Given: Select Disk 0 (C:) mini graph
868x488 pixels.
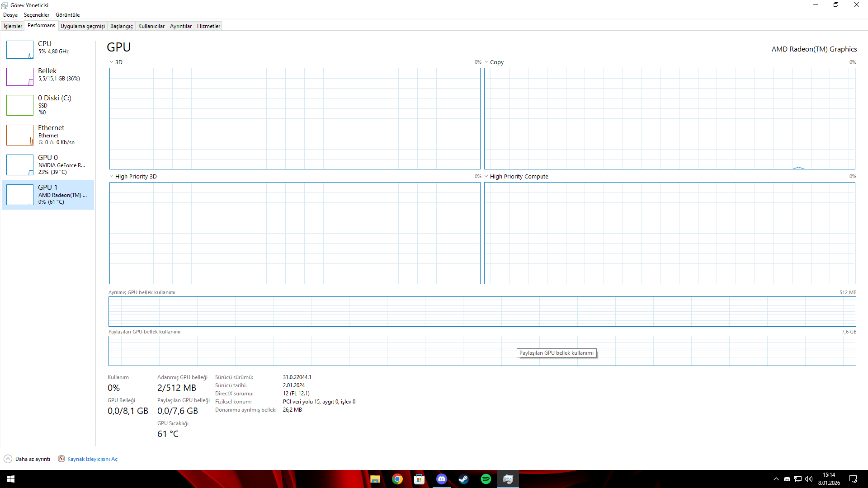Looking at the screenshot, I should 20,105.
